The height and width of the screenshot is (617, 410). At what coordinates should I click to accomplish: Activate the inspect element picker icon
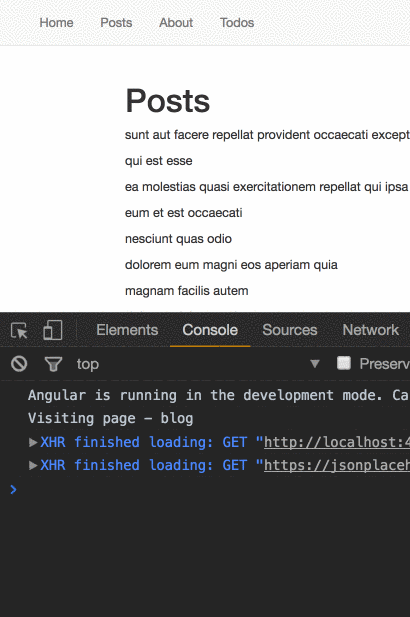click(19, 331)
